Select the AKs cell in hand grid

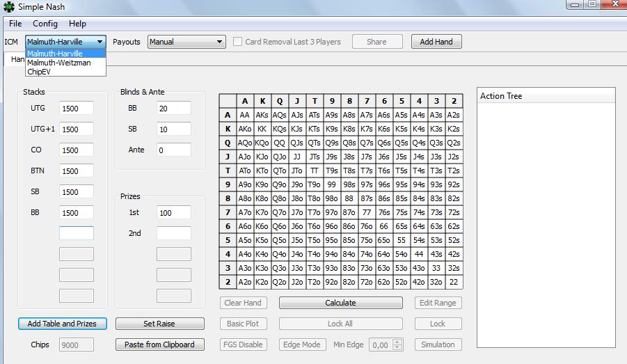[262, 115]
